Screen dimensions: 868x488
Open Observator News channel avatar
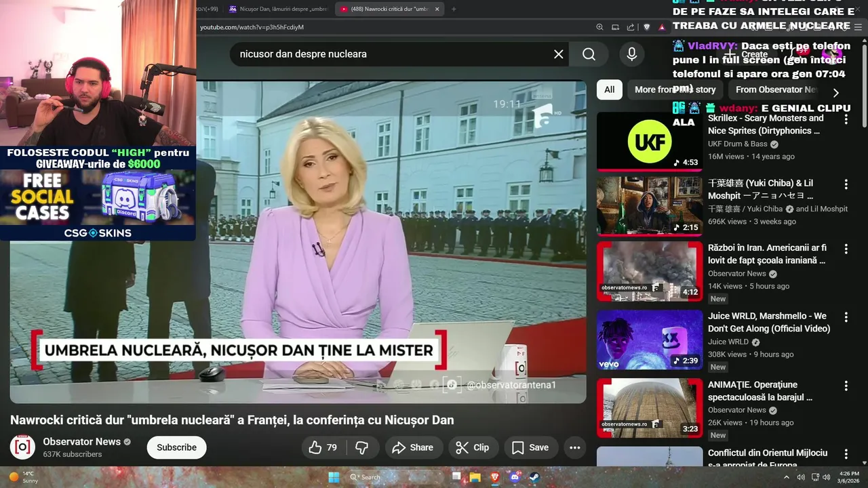(x=22, y=447)
